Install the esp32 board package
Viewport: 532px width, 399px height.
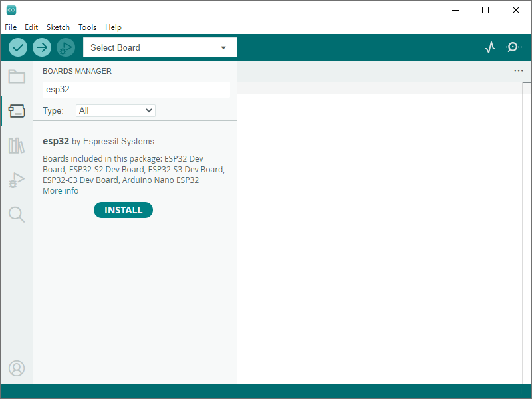[x=123, y=210]
